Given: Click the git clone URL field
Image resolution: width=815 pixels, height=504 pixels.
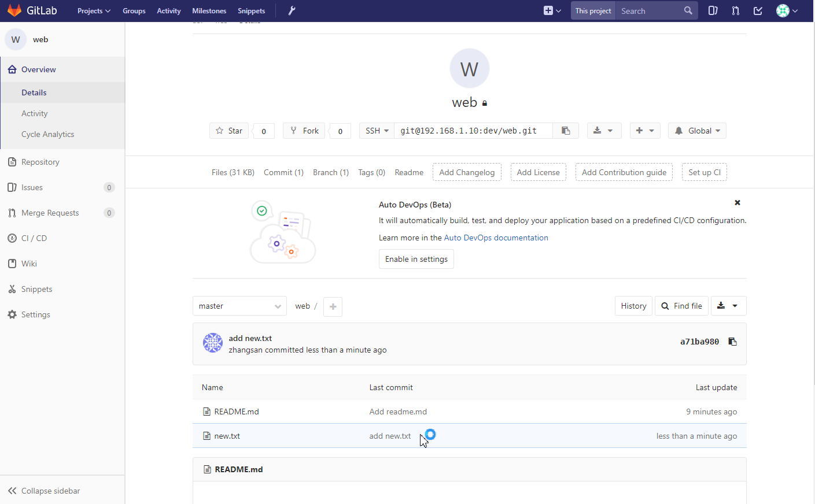Looking at the screenshot, I should tap(473, 131).
